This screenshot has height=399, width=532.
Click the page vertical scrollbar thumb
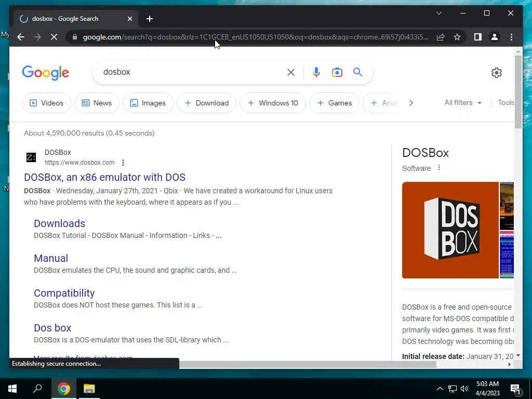(518, 91)
